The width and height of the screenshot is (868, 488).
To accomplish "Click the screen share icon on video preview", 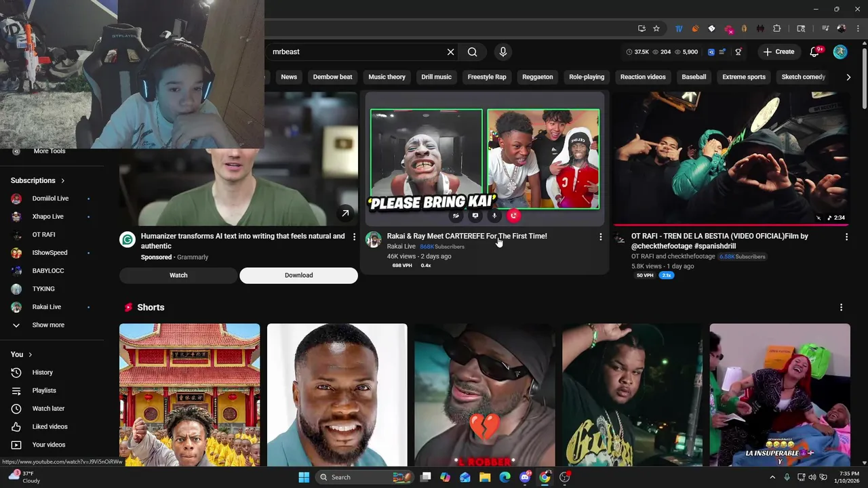I will [475, 216].
